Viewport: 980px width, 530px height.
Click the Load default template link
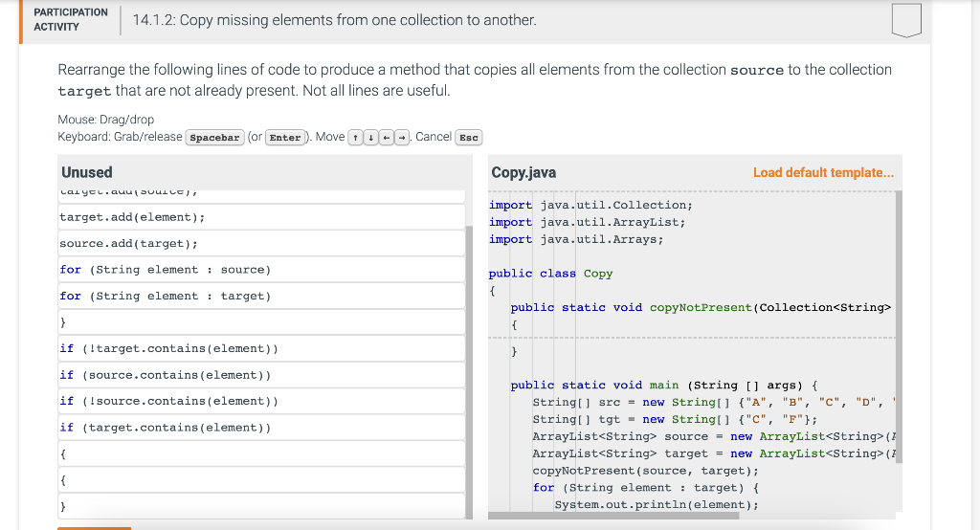click(x=823, y=173)
